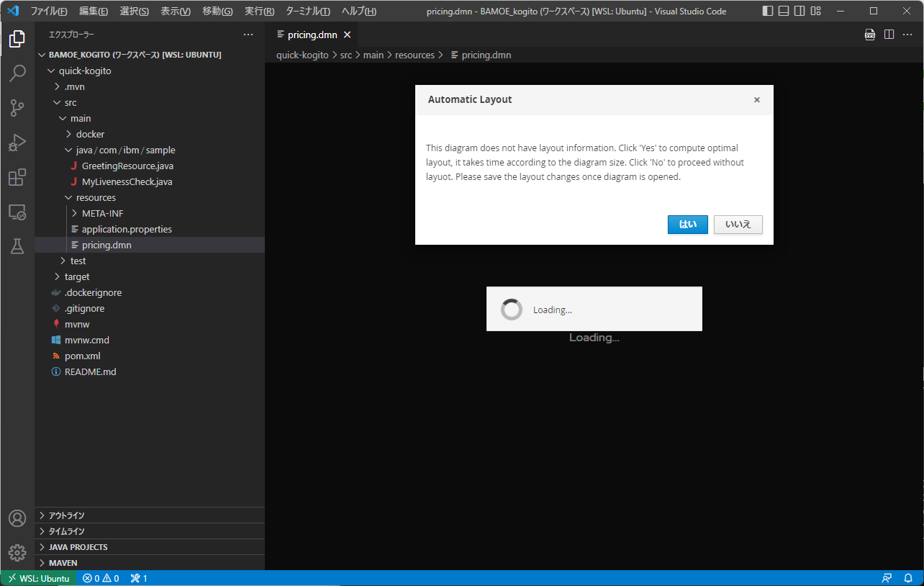Open the Manage gear icon
The image size is (924, 586).
click(17, 553)
